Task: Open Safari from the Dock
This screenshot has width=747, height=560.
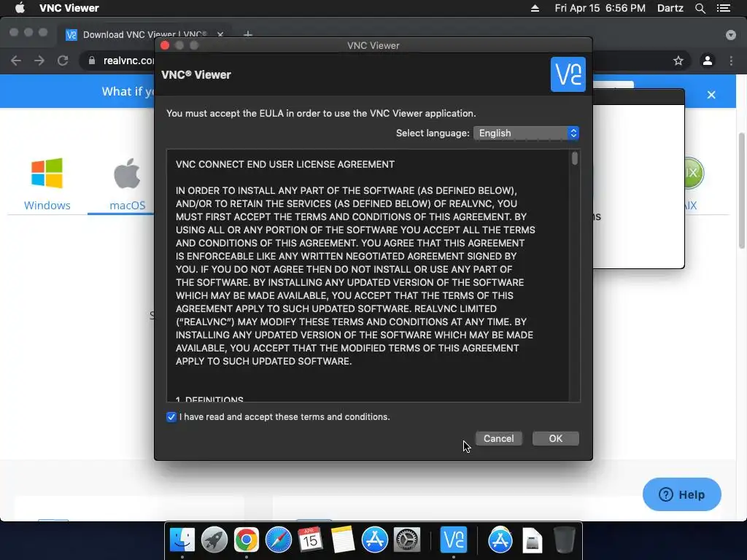Action: tap(278, 540)
